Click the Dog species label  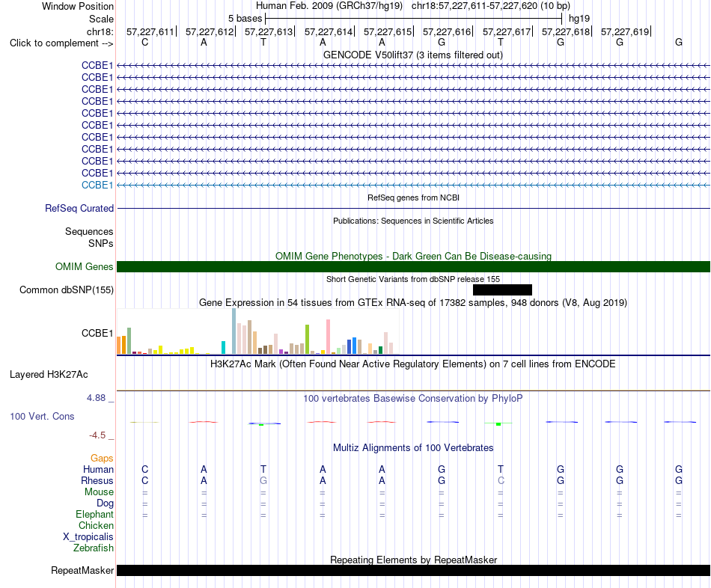coord(105,503)
